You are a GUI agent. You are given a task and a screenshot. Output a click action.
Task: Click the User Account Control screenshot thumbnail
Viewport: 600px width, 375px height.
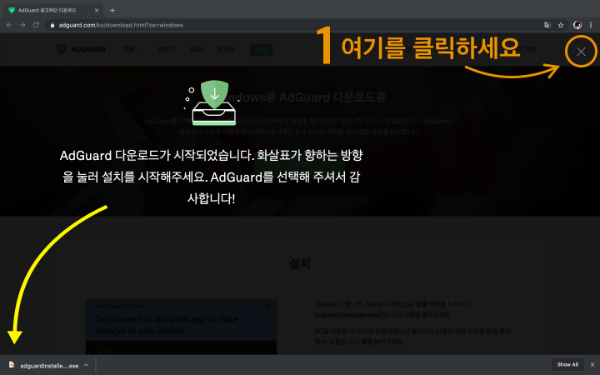tap(181, 327)
